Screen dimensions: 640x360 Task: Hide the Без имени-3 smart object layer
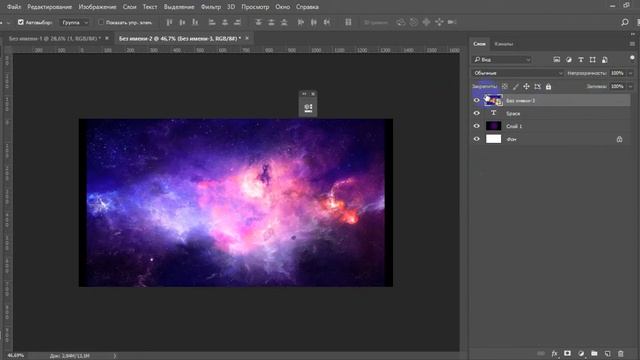(x=476, y=100)
